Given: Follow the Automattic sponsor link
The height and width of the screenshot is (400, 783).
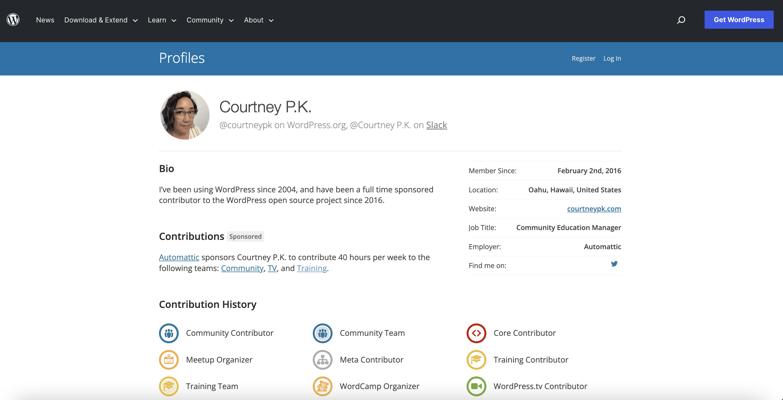Looking at the screenshot, I should tap(179, 257).
